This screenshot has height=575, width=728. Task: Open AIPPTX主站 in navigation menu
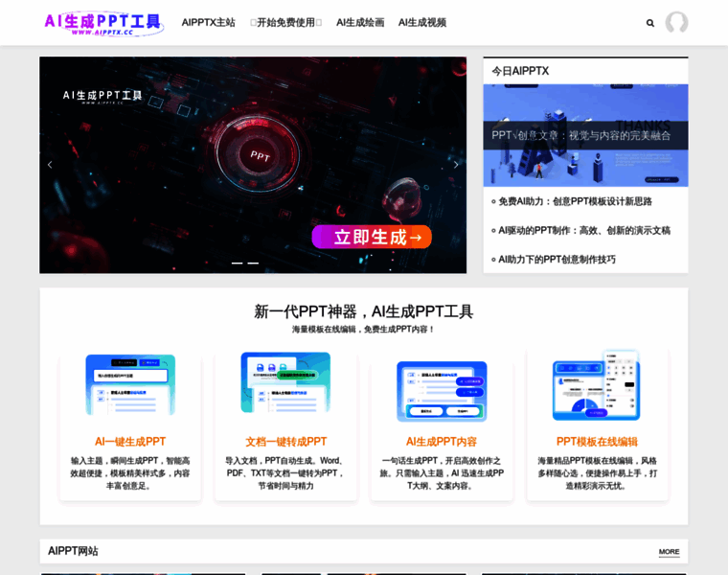tap(208, 23)
